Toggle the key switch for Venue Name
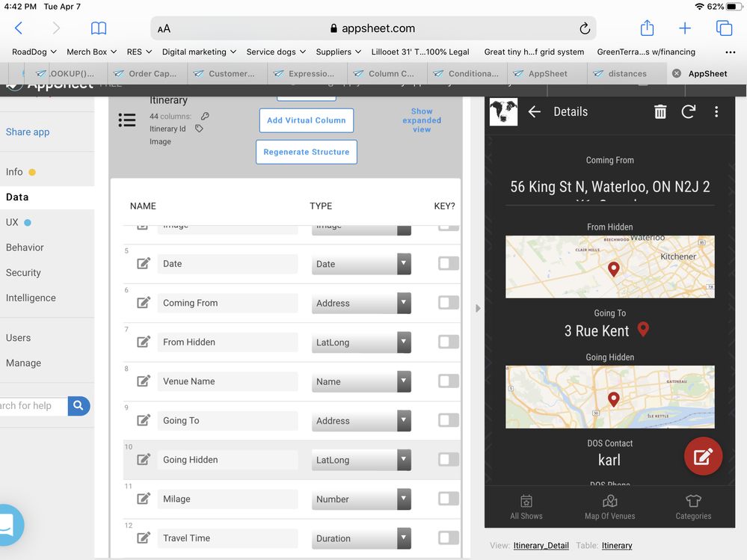This screenshot has width=747, height=560. pyautogui.click(x=449, y=381)
